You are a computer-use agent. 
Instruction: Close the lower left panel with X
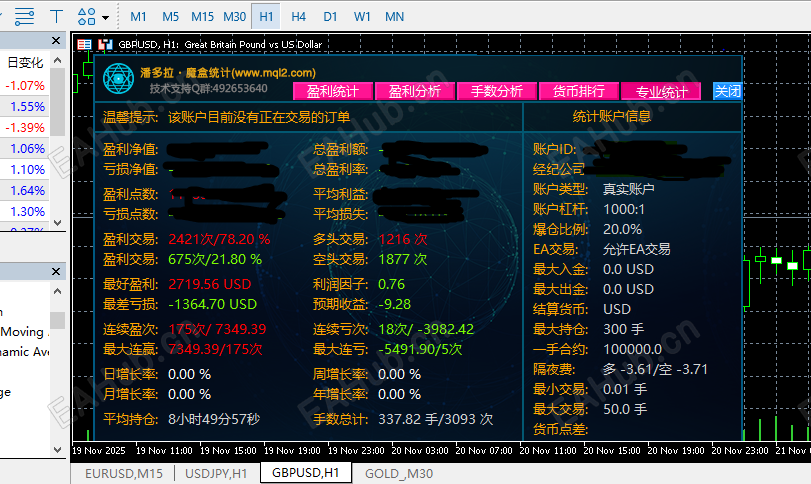coord(56,271)
